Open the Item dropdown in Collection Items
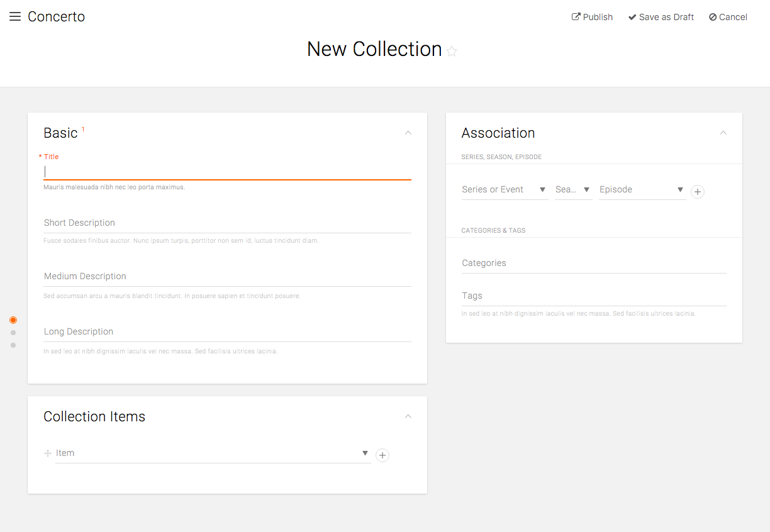This screenshot has width=770, height=532. point(213,453)
